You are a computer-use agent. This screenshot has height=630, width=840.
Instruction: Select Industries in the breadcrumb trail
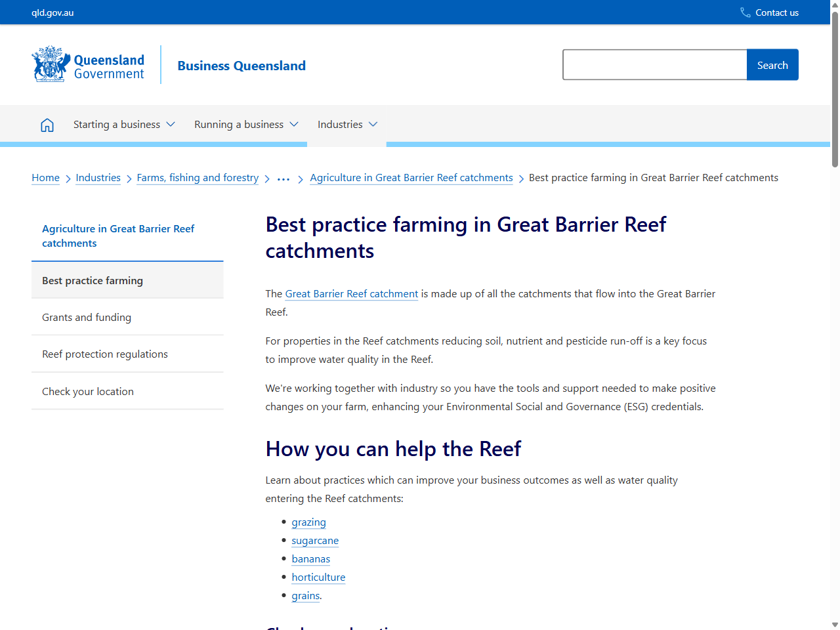(98, 178)
